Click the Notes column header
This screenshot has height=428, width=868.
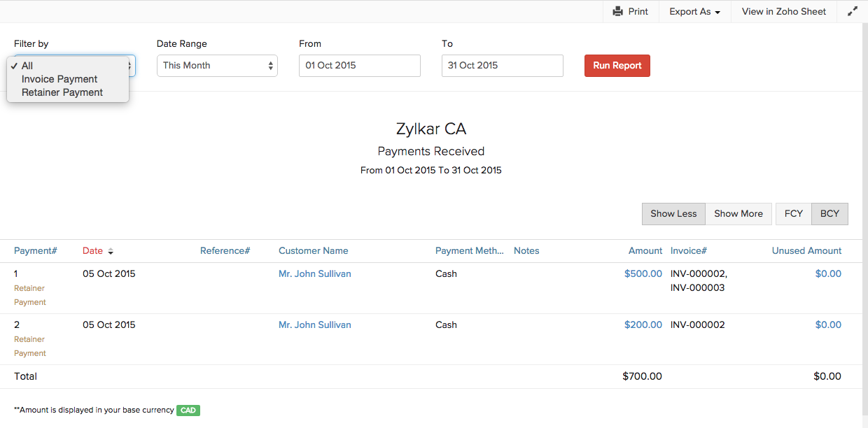pos(526,251)
